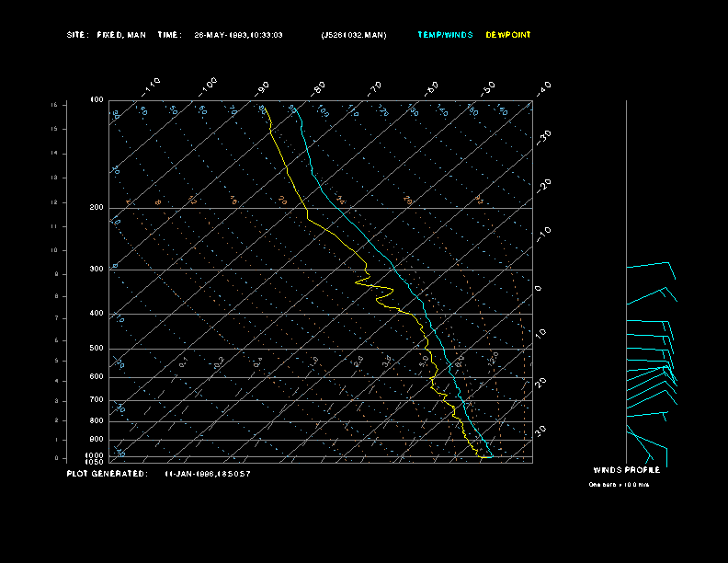Click the topmost wind barb in winds profile

pos(651,266)
